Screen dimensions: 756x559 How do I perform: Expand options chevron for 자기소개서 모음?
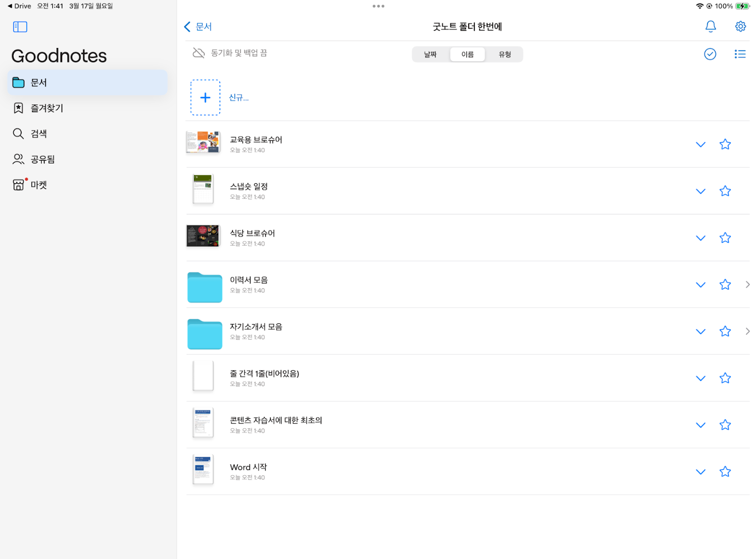pyautogui.click(x=701, y=331)
